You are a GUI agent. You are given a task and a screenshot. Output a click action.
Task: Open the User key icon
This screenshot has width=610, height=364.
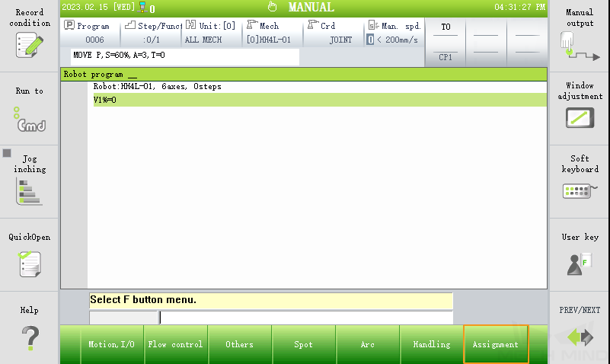(x=580, y=264)
